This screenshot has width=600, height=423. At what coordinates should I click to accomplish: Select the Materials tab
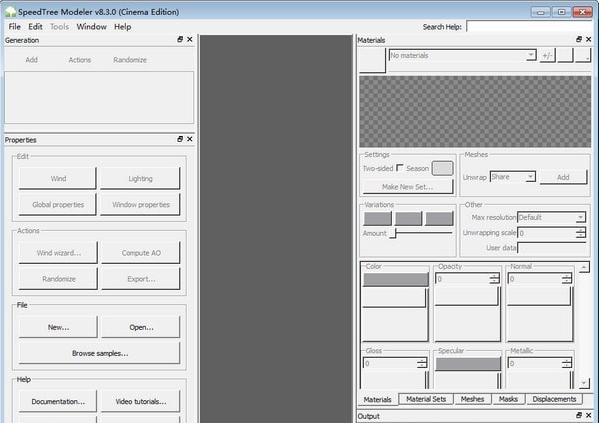pyautogui.click(x=377, y=399)
